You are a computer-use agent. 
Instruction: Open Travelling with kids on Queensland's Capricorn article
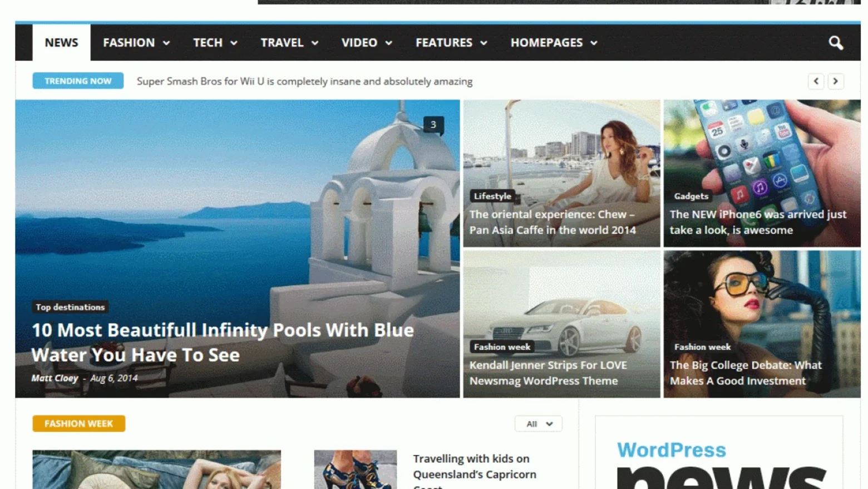pos(475,471)
